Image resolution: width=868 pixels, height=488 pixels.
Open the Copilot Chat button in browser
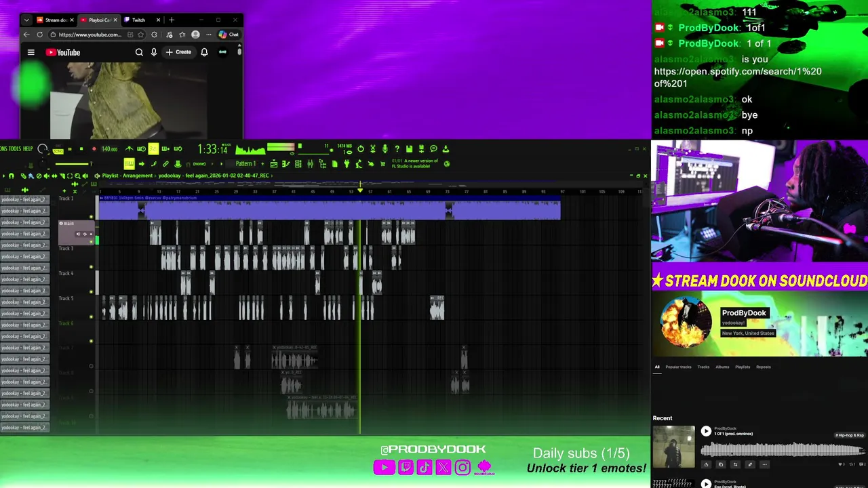229,35
